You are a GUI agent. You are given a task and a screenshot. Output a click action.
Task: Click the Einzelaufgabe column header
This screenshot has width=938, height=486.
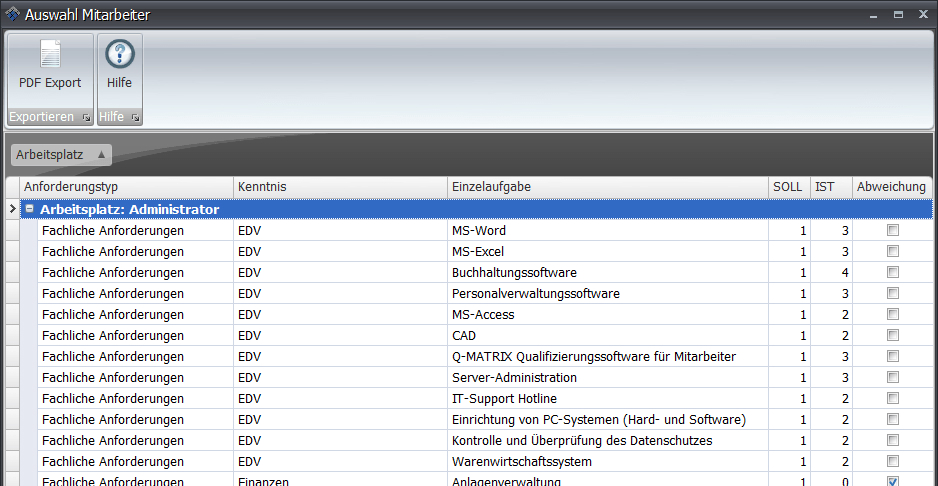607,187
